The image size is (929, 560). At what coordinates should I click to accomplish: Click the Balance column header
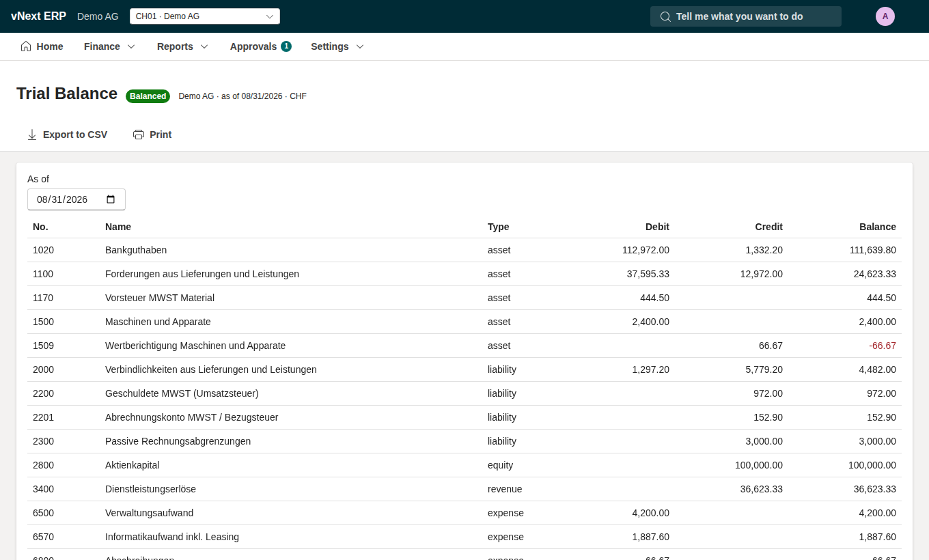coord(877,227)
